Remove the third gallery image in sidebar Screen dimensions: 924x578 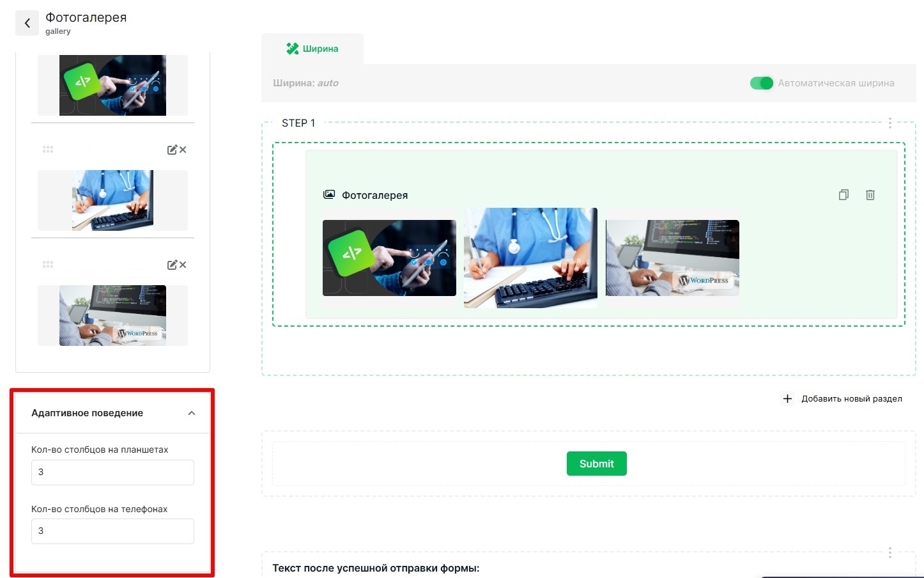tap(183, 265)
